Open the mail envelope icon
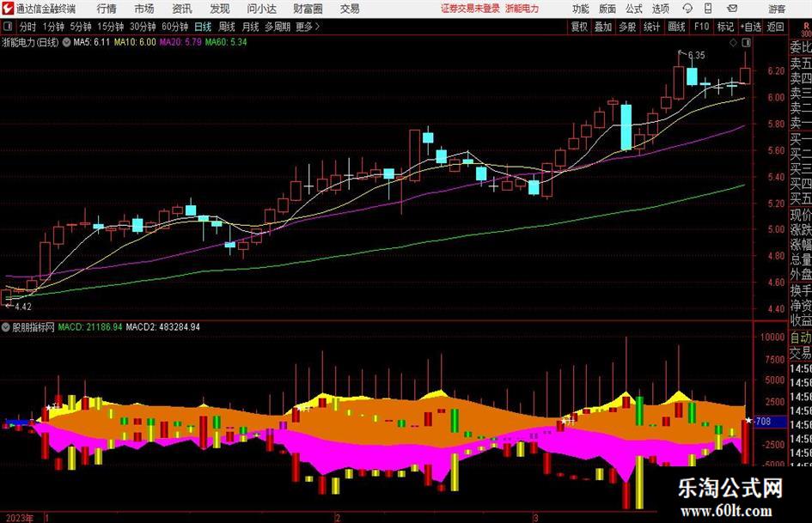Screen dimensions: 812x523 point(732,9)
